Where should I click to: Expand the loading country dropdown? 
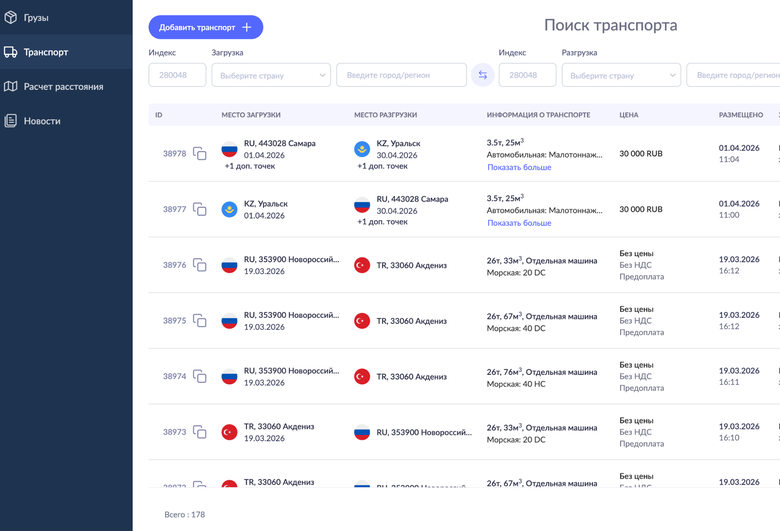[x=271, y=75]
